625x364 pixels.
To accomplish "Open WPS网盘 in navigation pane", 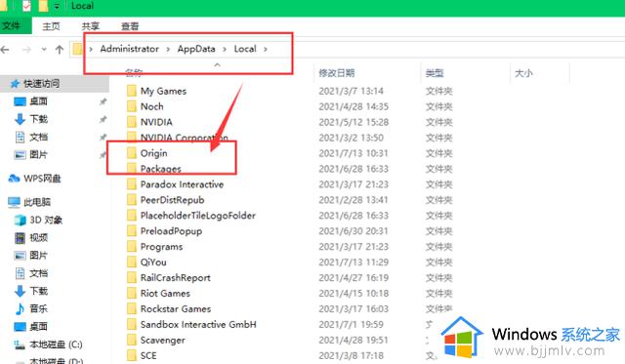I will click(x=42, y=179).
